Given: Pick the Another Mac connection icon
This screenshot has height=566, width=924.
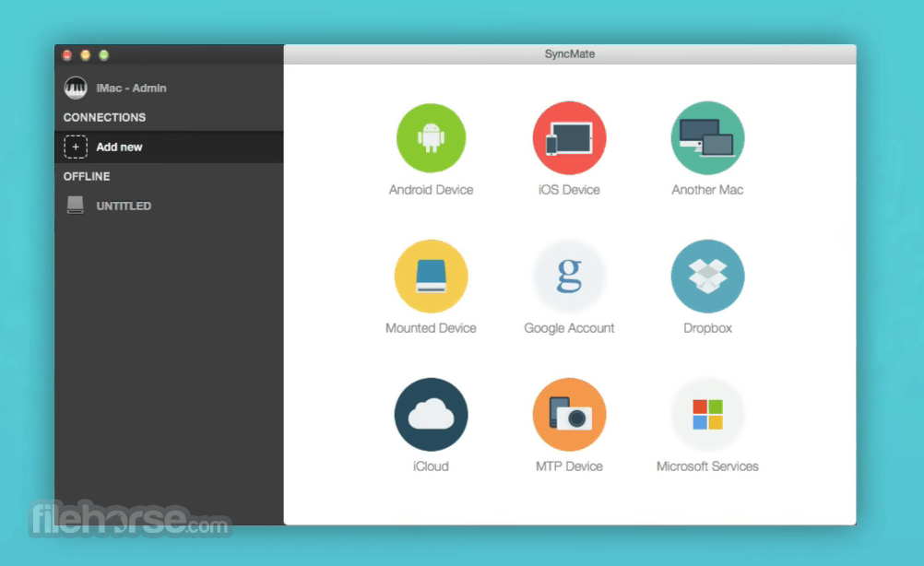Looking at the screenshot, I should [x=707, y=138].
